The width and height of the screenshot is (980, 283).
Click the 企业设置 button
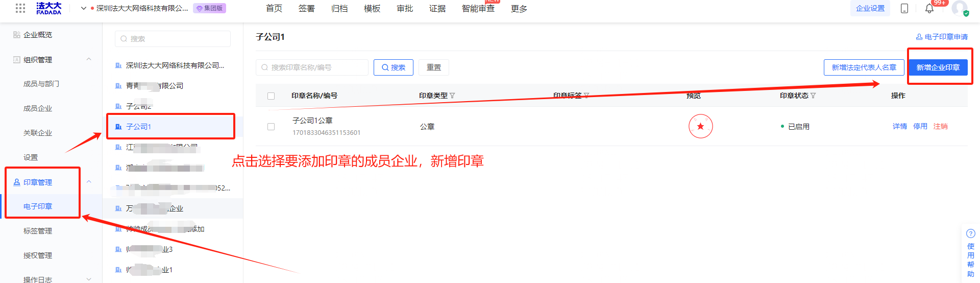click(870, 8)
